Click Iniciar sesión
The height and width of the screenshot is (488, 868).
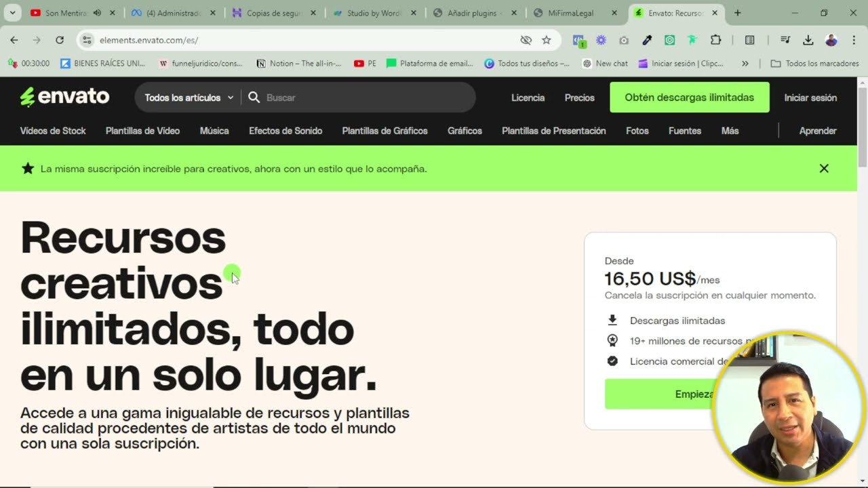pos(810,98)
